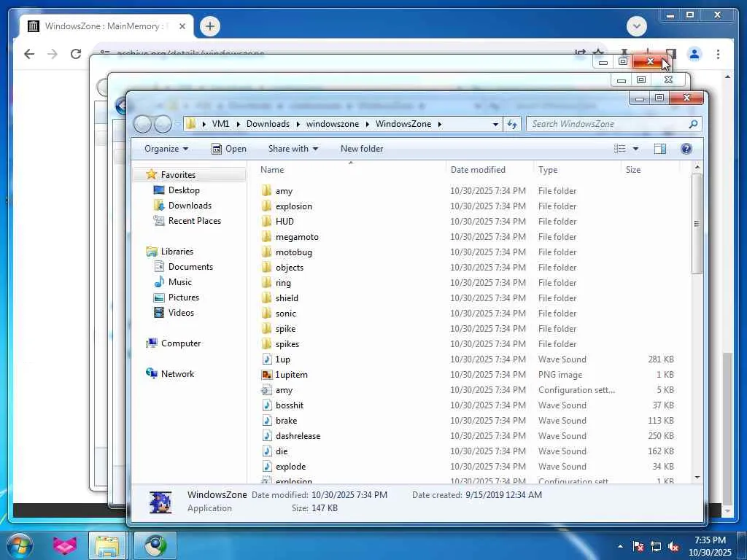Click the Windows Start button
The image size is (747, 560).
pos(19,545)
